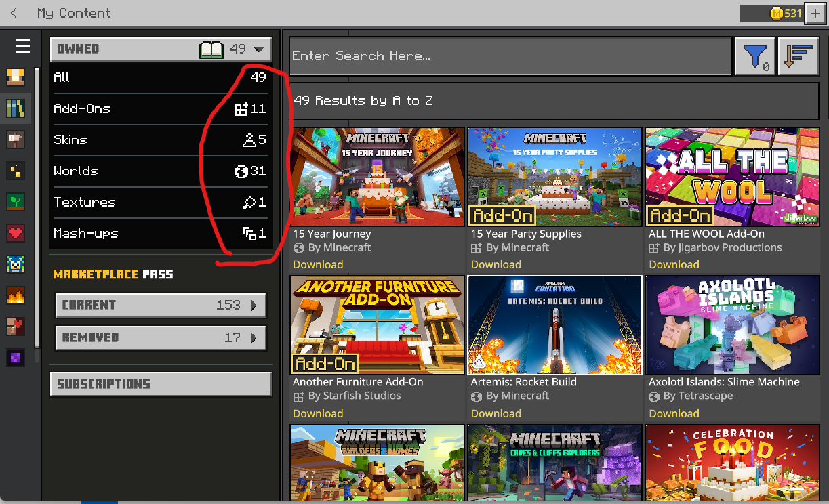Open the 15 Year Journey thumbnail

(x=378, y=177)
